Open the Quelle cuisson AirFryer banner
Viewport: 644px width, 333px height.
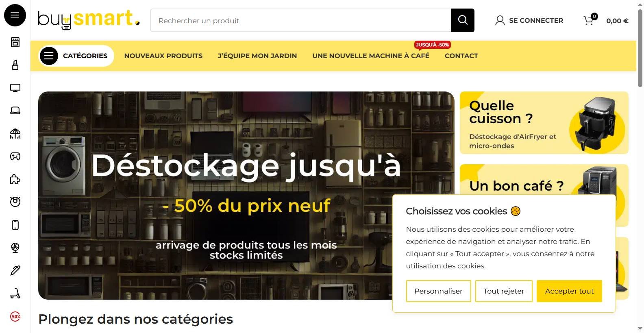(x=544, y=123)
